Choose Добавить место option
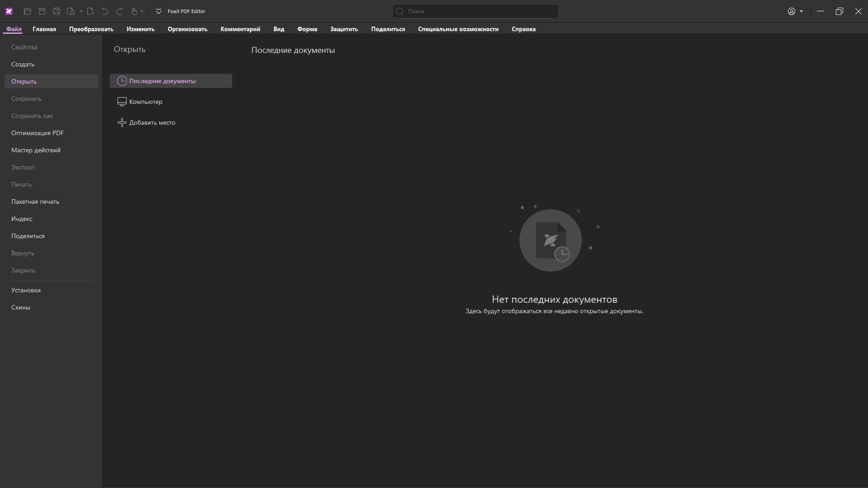The width and height of the screenshot is (868, 488). [x=171, y=122]
